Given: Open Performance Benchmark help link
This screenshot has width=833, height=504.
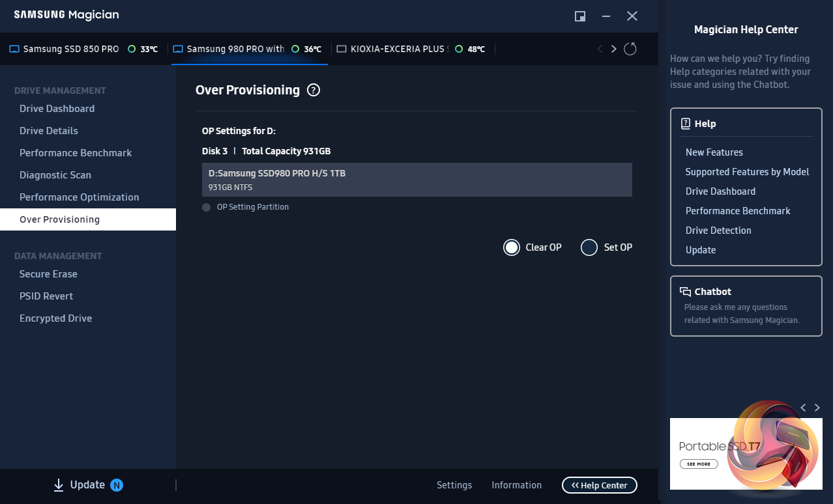Looking at the screenshot, I should [738, 211].
